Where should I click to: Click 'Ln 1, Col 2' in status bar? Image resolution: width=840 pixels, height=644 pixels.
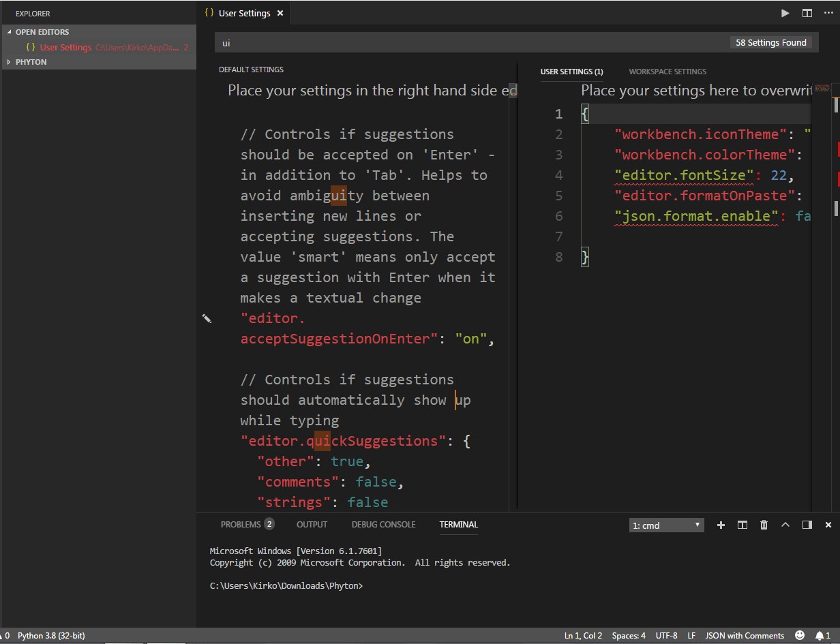tap(583, 635)
